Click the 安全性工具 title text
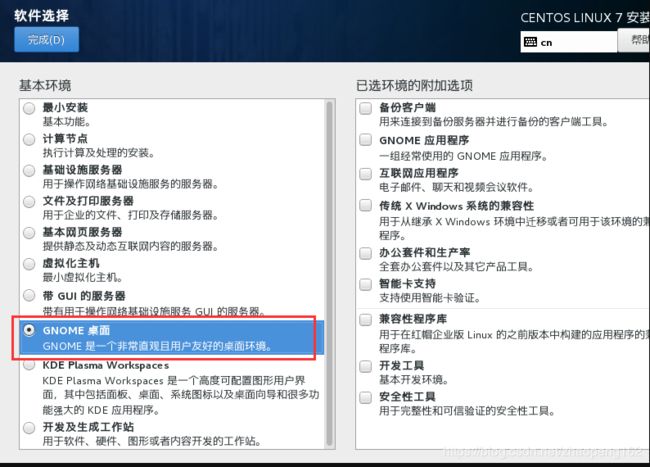 [407, 397]
